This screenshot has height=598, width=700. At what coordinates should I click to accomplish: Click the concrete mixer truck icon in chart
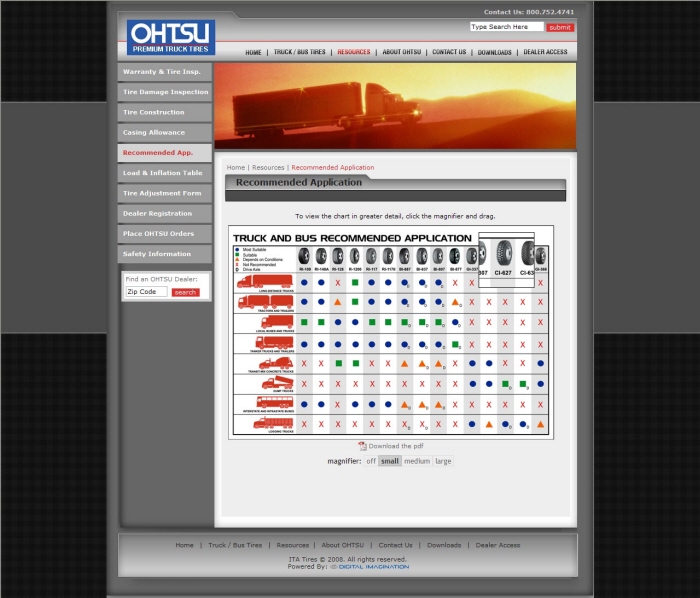pyautogui.click(x=276, y=363)
